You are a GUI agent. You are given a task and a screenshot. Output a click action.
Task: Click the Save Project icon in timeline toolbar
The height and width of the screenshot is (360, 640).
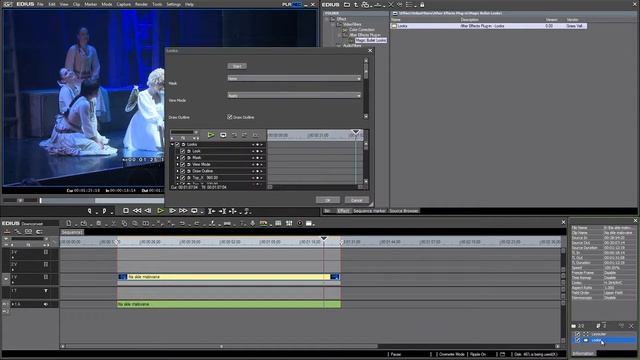pos(99,223)
